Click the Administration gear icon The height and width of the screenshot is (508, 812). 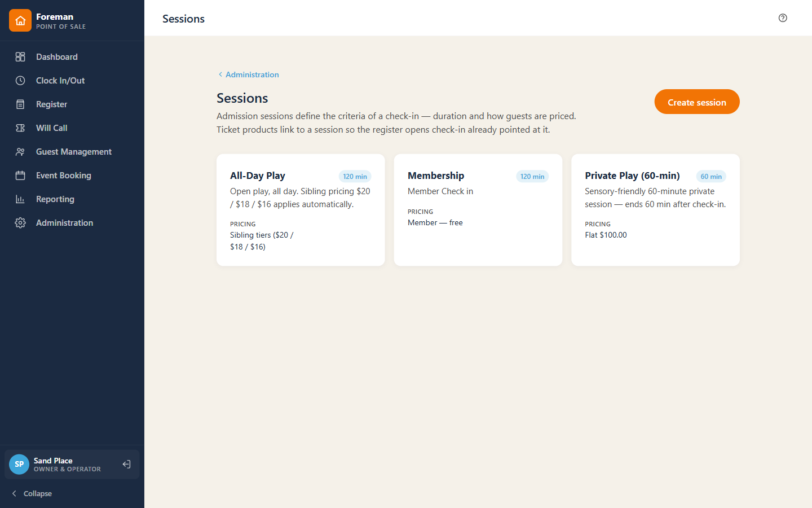20,223
